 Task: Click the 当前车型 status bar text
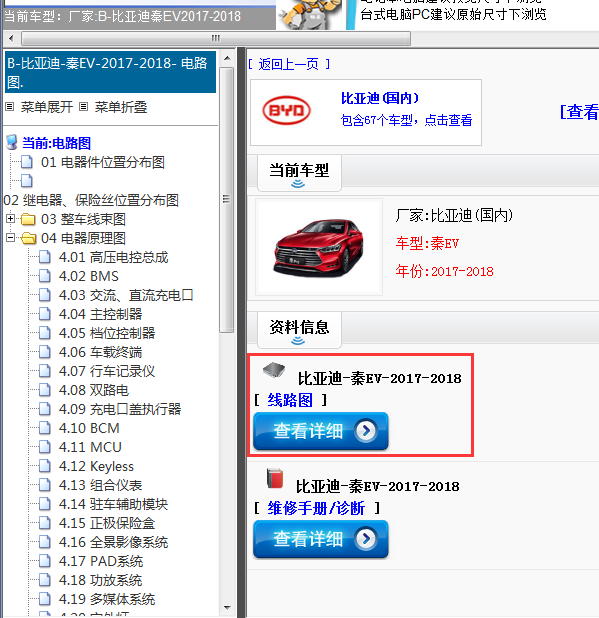tap(122, 17)
